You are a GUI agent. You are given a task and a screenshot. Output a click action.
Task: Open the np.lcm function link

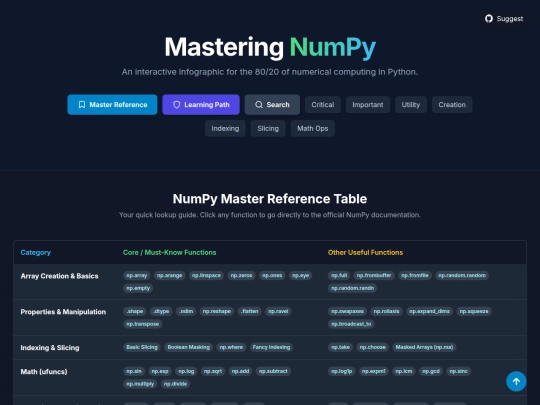[x=404, y=371]
